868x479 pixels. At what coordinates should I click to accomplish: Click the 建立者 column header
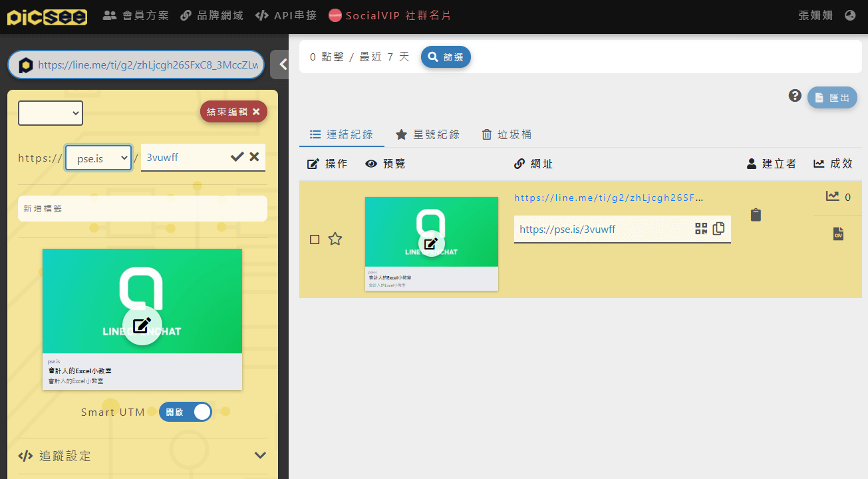[772, 164]
